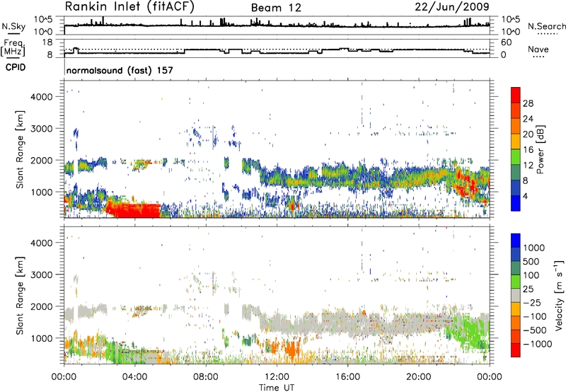
Task: Click the '500' velocity color bar label
Action: click(x=531, y=262)
